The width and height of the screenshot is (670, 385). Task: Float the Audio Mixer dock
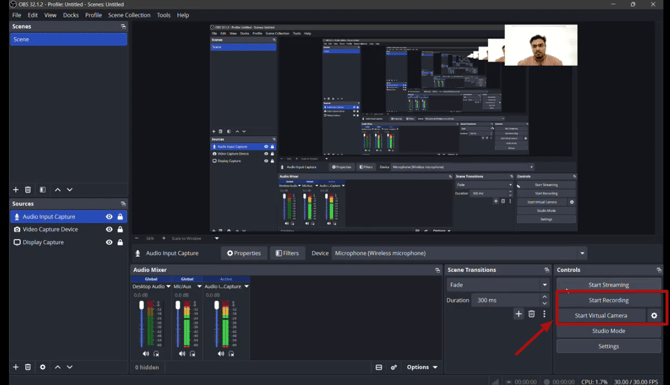[x=437, y=270]
